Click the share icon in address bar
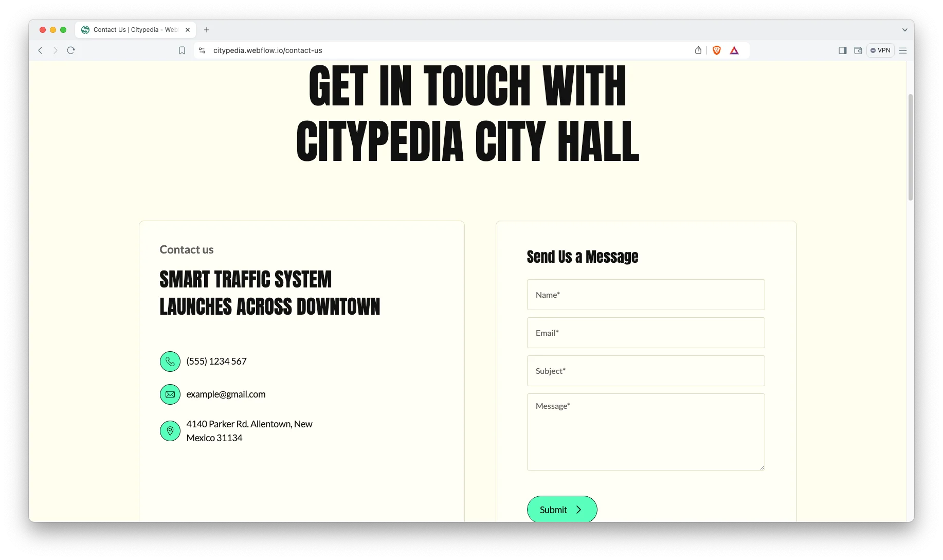The width and height of the screenshot is (943, 560). pos(698,50)
